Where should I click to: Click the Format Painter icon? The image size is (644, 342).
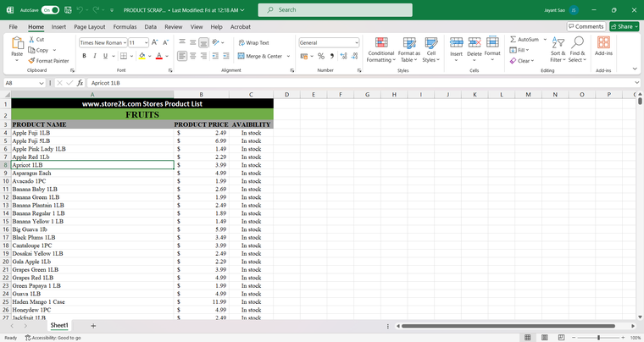point(31,61)
